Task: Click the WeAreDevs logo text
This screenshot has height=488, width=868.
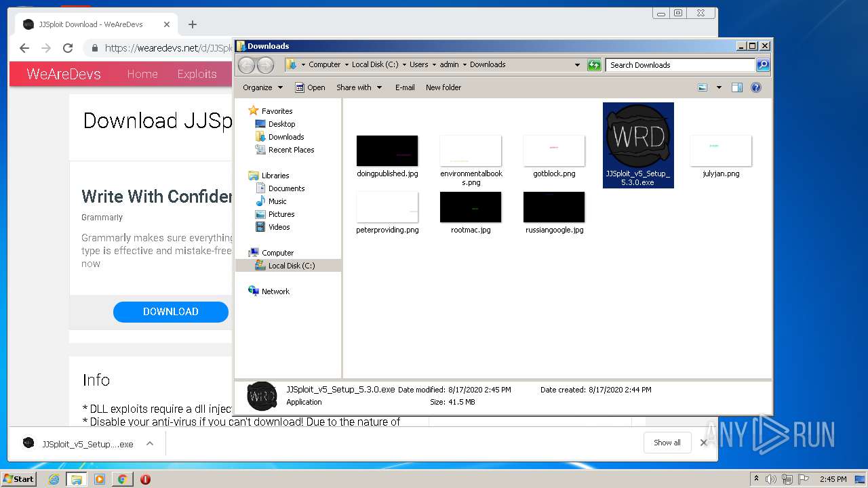Action: (x=64, y=74)
